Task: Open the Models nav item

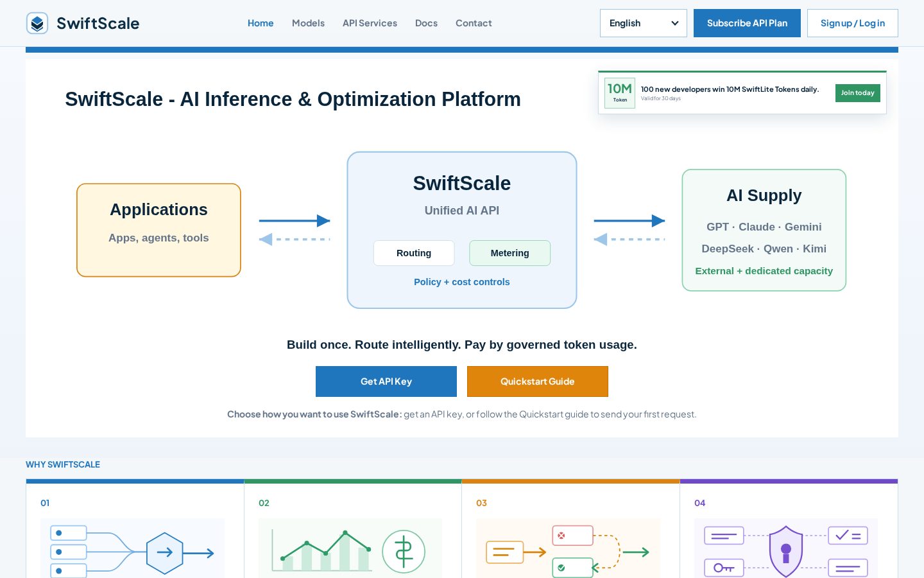Action: click(x=308, y=23)
